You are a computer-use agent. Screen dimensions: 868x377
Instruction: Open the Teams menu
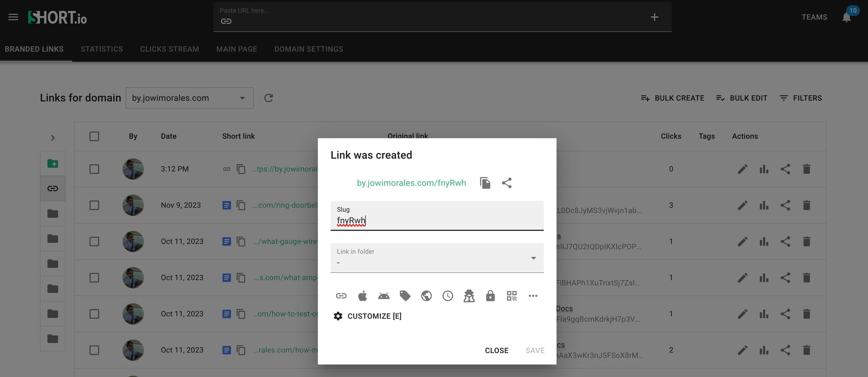click(814, 17)
